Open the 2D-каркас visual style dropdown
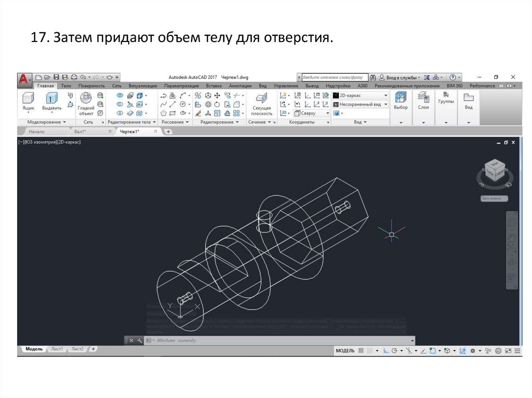This screenshot has height=398, width=532. point(361,95)
